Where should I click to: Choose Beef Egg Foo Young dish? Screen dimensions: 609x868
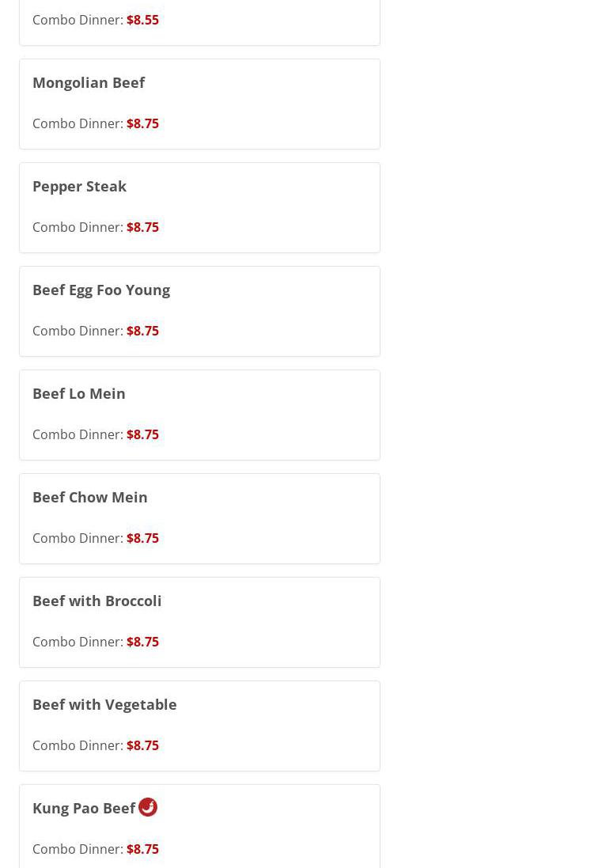101,290
